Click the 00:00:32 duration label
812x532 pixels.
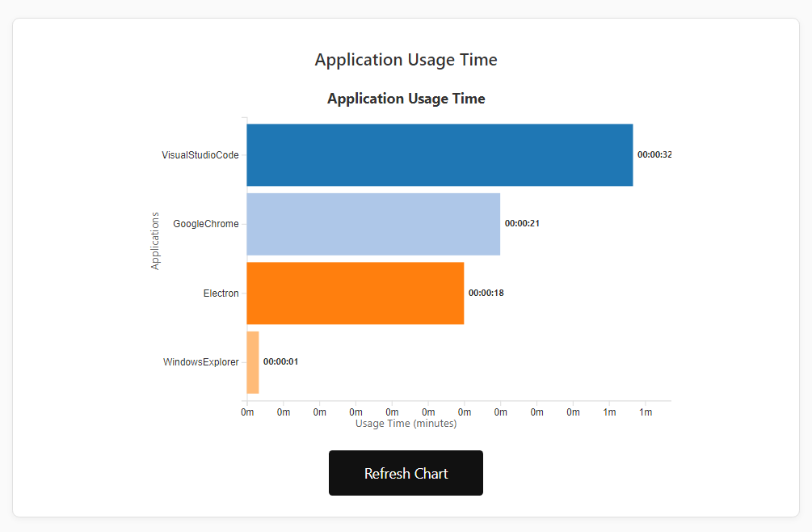tap(653, 155)
